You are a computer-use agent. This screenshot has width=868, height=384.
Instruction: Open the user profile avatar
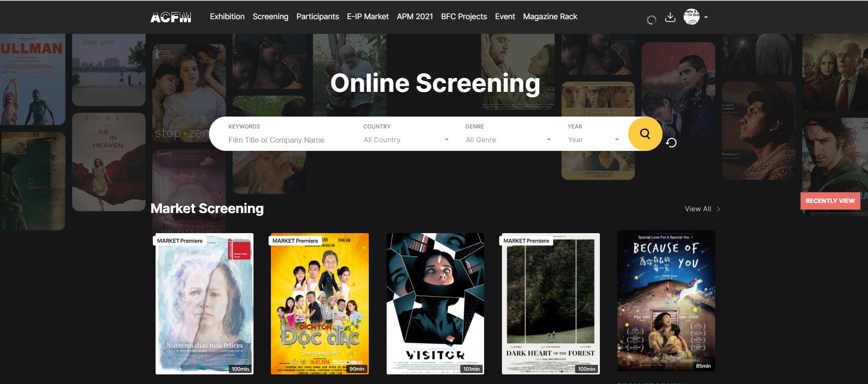(691, 17)
